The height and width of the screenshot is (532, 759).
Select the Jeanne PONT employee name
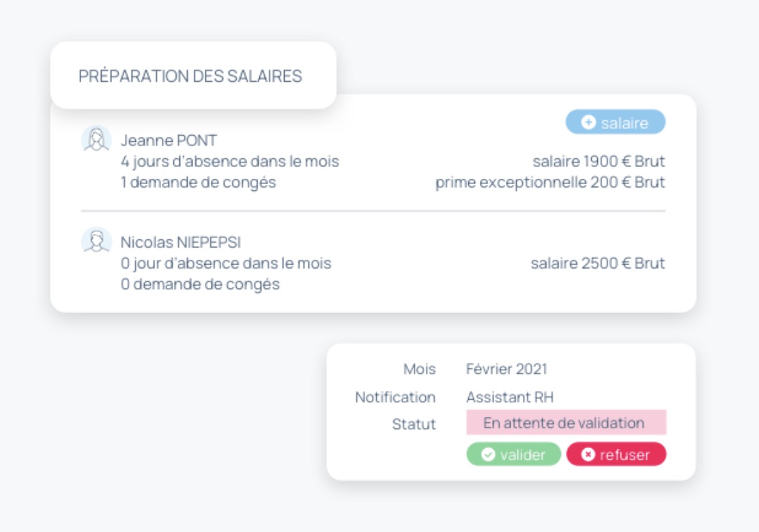click(x=169, y=141)
